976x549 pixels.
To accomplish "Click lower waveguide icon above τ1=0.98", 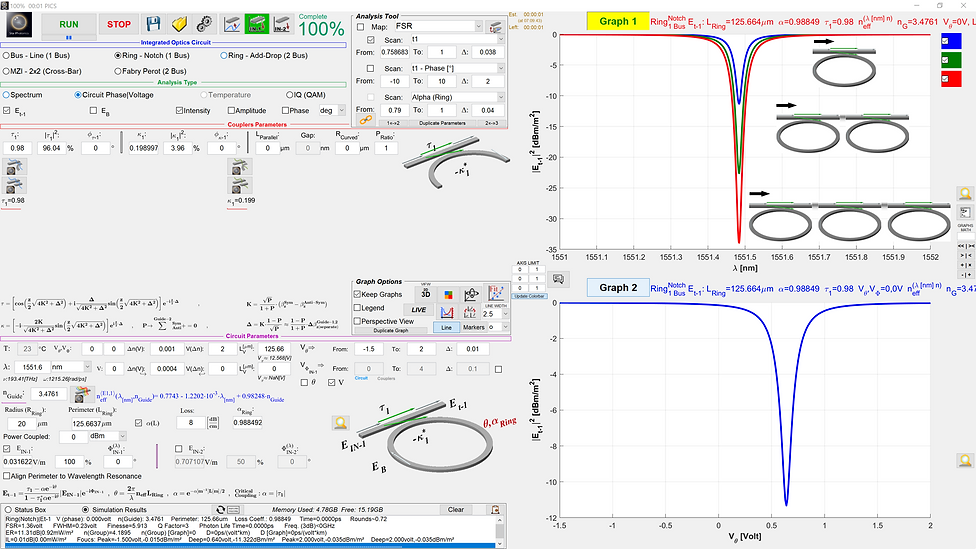I will pyautogui.click(x=14, y=185).
